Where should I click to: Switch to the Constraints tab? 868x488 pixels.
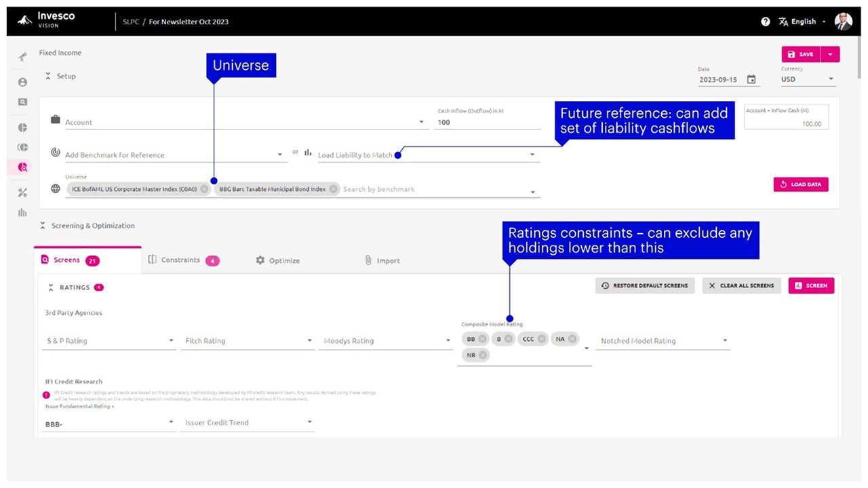pos(184,260)
